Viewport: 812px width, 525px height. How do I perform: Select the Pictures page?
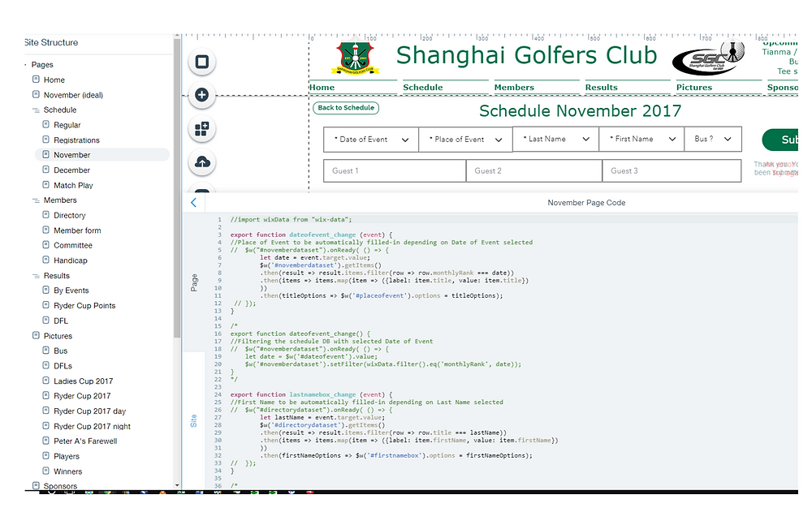(x=58, y=336)
